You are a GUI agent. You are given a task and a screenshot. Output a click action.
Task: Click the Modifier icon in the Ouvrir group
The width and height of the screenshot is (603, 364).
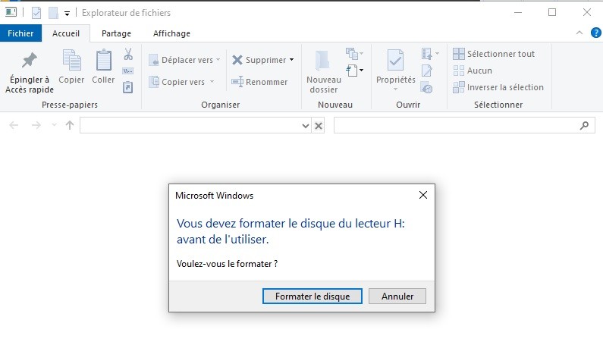click(427, 71)
